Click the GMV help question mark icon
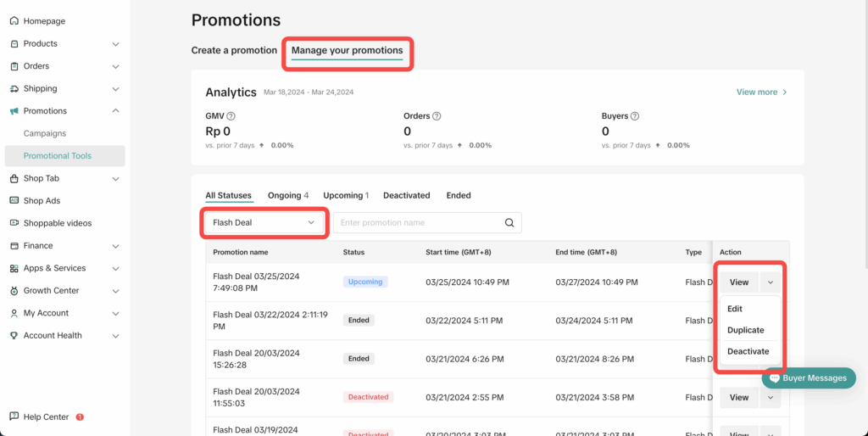 click(x=231, y=116)
